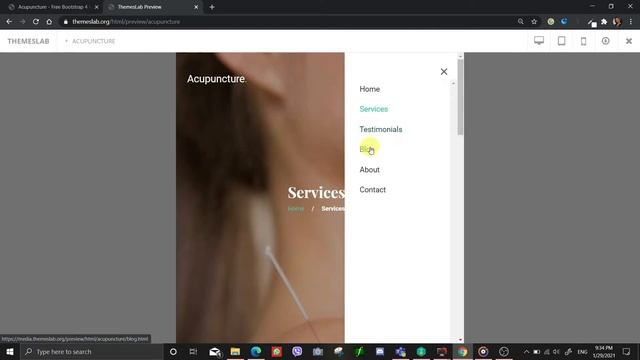Image resolution: width=640 pixels, height=360 pixels.
Task: Open the Testimonials menu item
Action: [381, 129]
